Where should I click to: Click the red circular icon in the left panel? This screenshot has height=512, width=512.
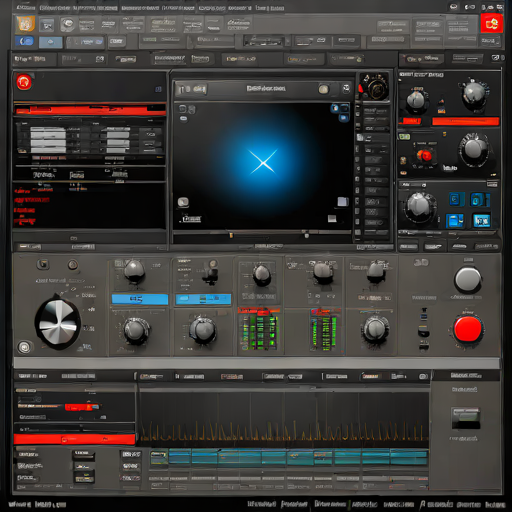click(x=24, y=82)
